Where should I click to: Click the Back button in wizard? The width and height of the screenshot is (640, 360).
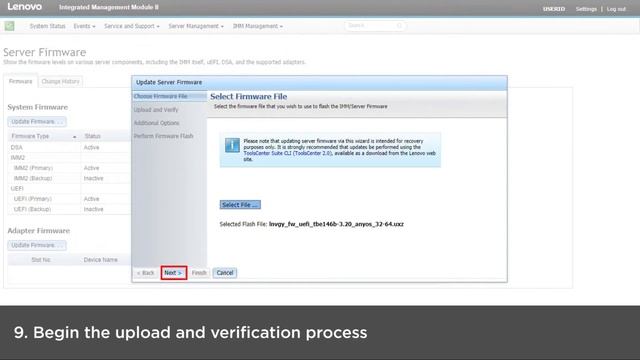tap(146, 273)
